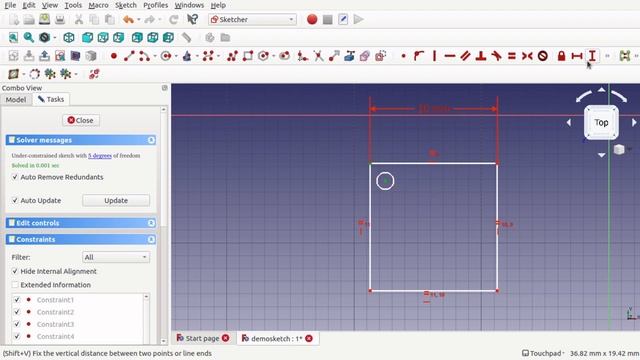Collapse the Constraints section
Screen dimensions: 640x360
tap(151, 239)
